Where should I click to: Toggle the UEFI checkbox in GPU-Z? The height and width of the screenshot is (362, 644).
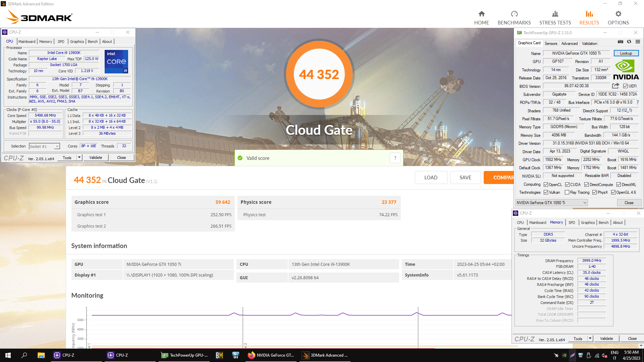pyautogui.click(x=625, y=86)
